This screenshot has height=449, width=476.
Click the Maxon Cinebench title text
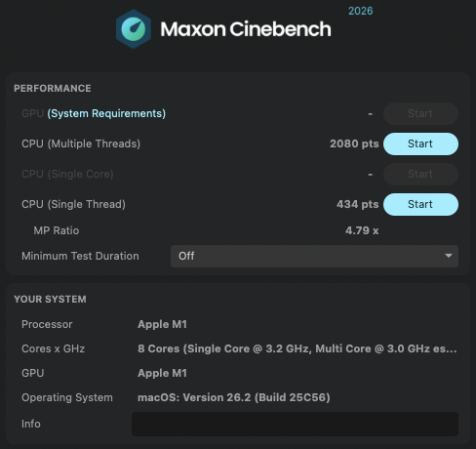click(x=246, y=29)
